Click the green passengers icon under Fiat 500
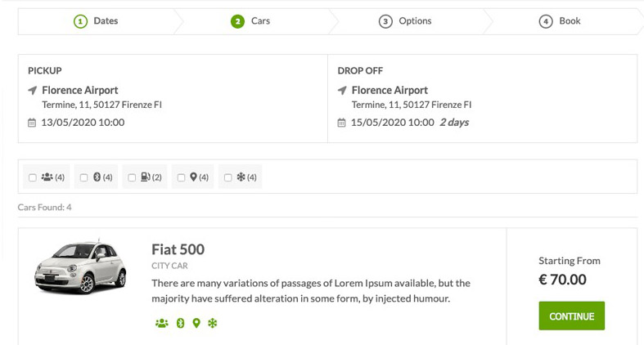 pos(161,324)
